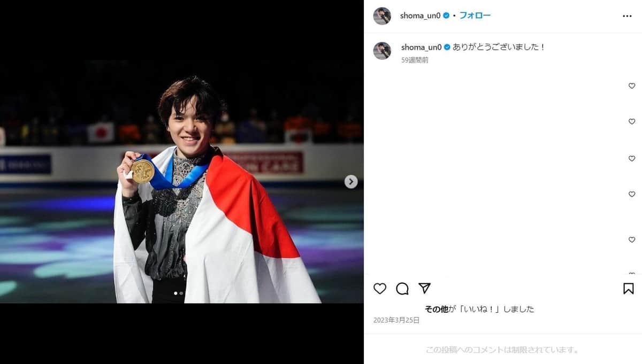Like the fifth comment heart
642x364 pixels.
click(632, 240)
